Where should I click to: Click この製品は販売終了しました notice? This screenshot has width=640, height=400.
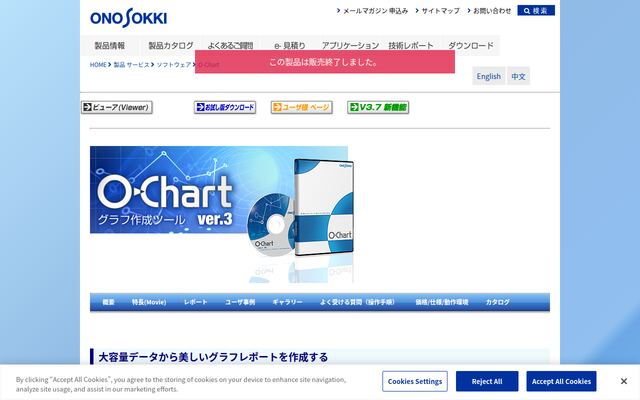tap(325, 62)
